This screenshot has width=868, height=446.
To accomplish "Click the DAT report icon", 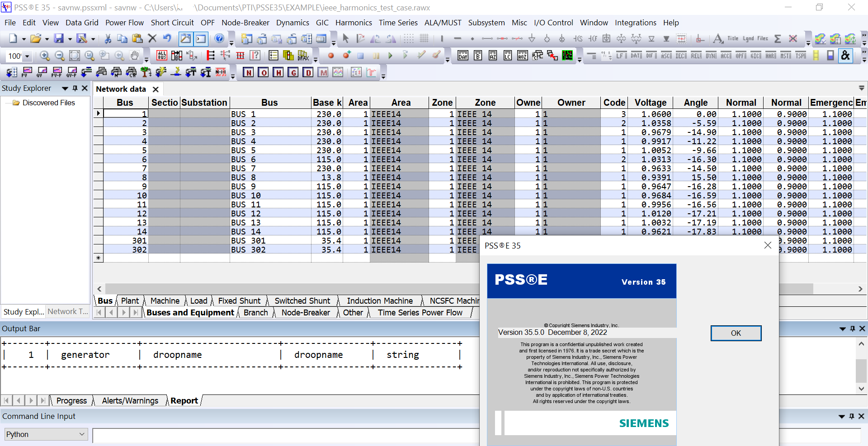I will pyautogui.click(x=463, y=56).
